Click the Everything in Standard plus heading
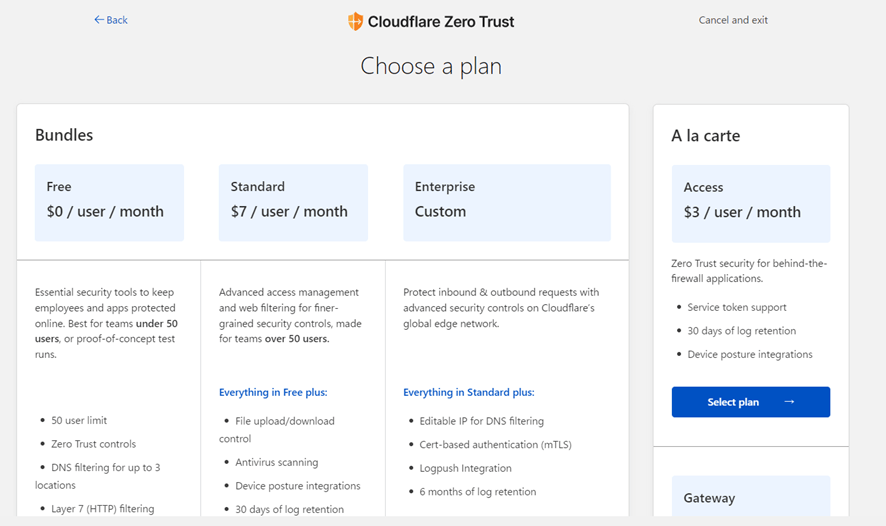The width and height of the screenshot is (886, 526). (468, 392)
